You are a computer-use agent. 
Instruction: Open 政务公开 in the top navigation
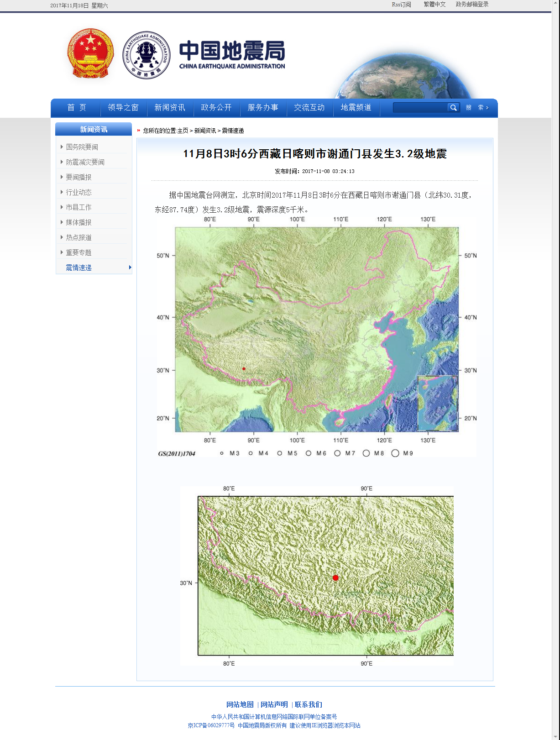(216, 108)
